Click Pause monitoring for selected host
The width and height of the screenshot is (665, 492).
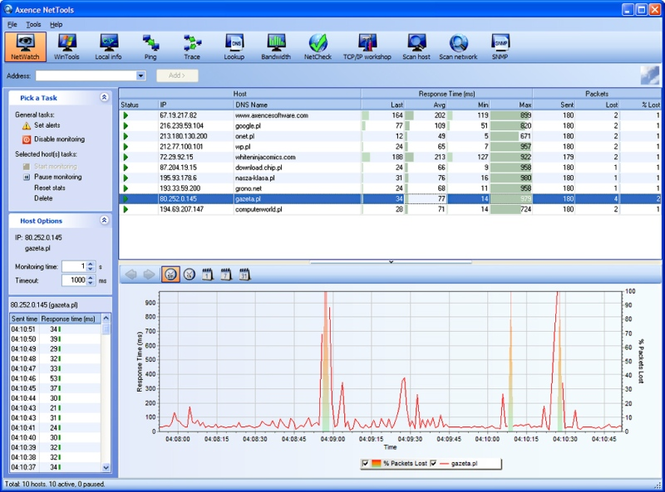tap(58, 176)
